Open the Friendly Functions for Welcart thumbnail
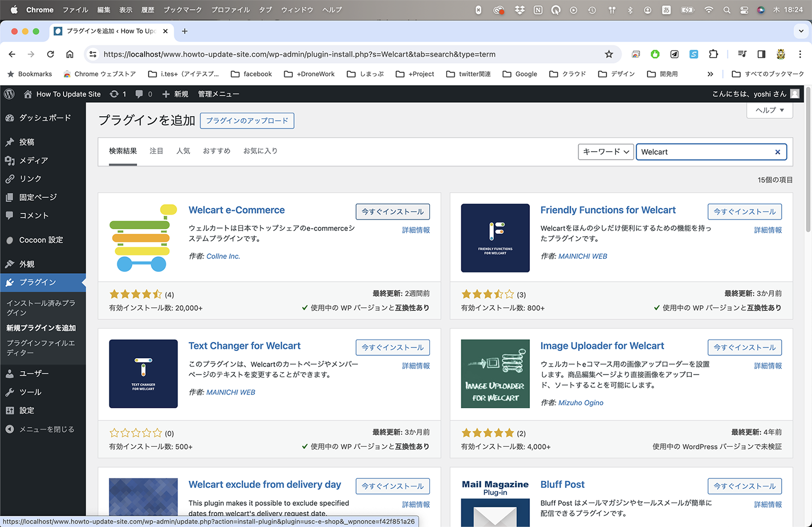Screen dimensions: 812x527 tap(495, 238)
